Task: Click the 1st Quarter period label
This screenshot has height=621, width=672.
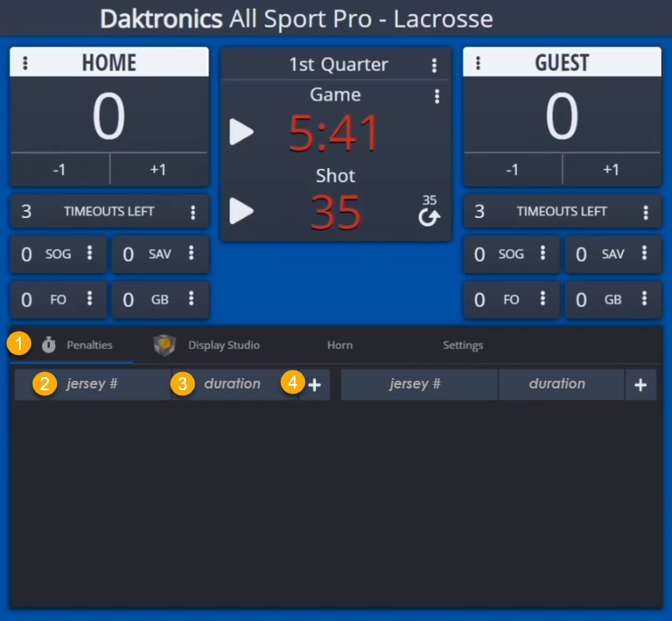Action: (x=339, y=65)
